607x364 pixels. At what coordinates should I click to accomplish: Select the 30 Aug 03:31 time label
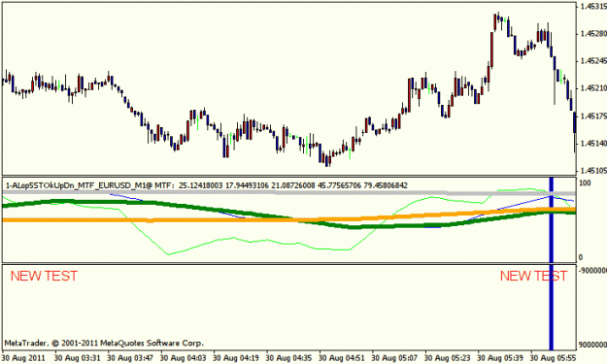(77, 358)
